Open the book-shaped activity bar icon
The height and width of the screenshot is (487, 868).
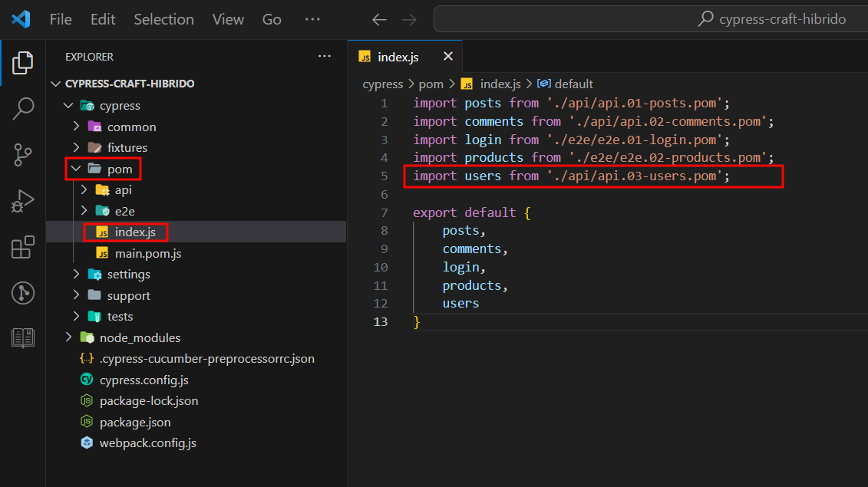[23, 337]
